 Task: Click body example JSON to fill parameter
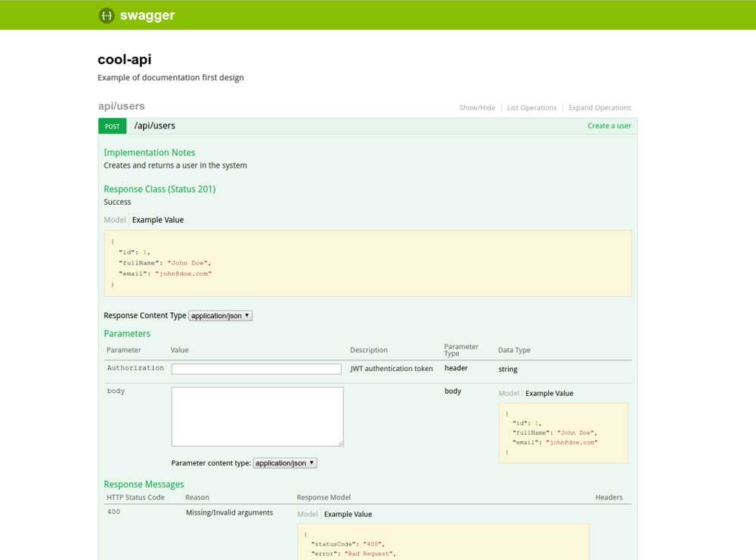tap(563, 433)
